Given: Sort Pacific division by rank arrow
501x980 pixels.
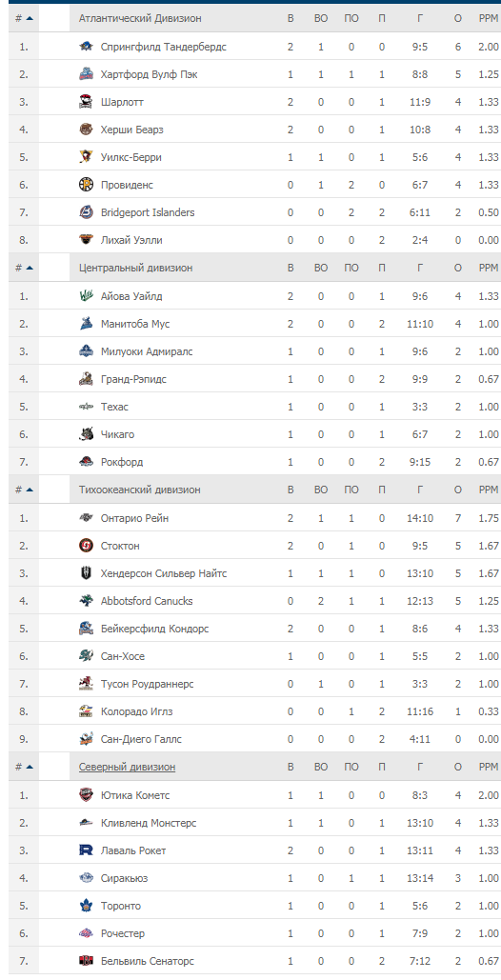Looking at the screenshot, I should [30, 490].
